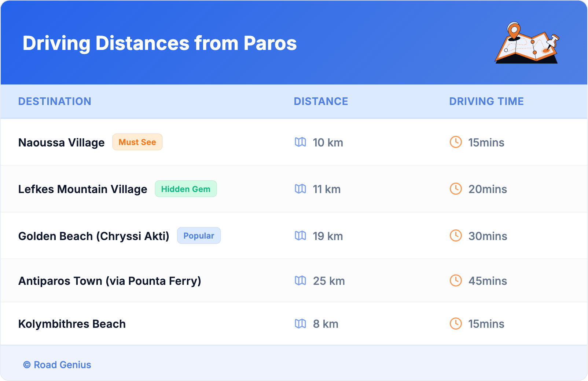Image resolution: width=588 pixels, height=381 pixels.
Task: Click the Destination column header
Action: pyautogui.click(x=55, y=101)
